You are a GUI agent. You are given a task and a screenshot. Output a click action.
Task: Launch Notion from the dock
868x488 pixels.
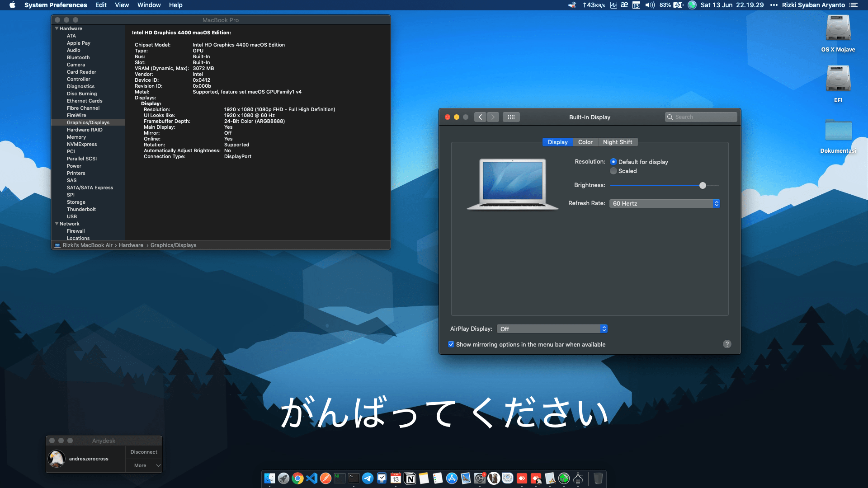410,478
